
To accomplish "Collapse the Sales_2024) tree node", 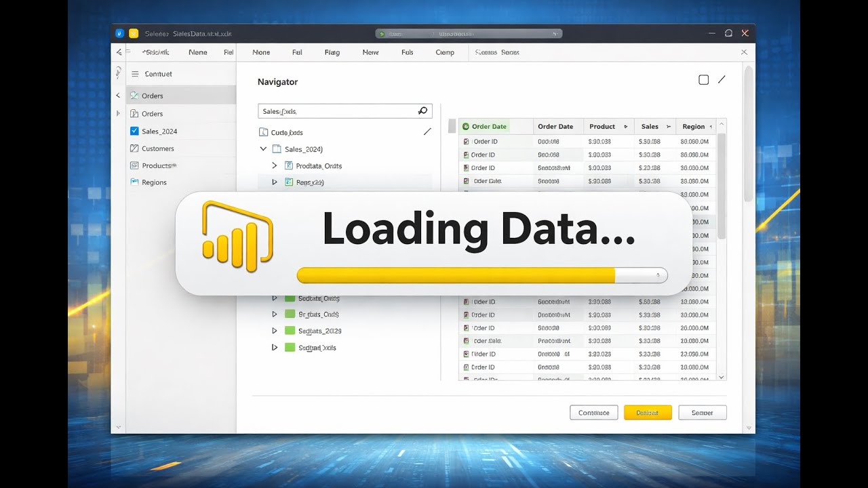I will (263, 149).
